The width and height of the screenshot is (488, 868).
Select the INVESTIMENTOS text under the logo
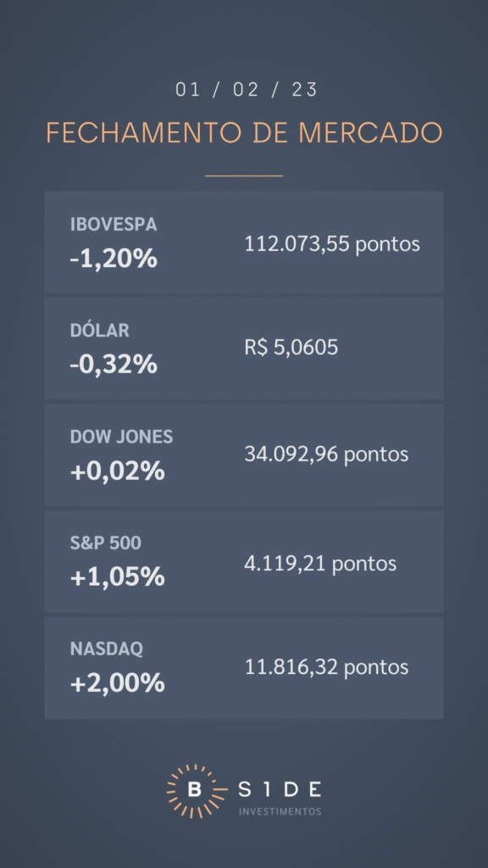pyautogui.click(x=280, y=811)
